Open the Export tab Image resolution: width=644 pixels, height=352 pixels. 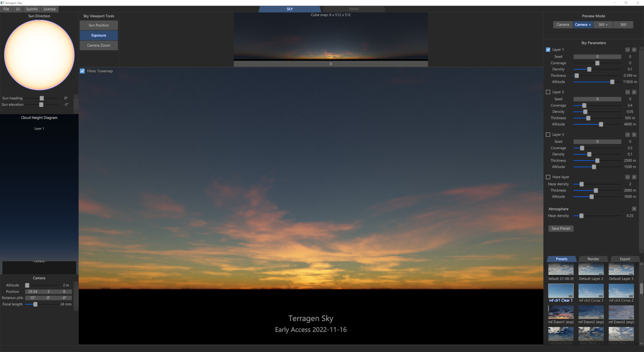pos(625,259)
